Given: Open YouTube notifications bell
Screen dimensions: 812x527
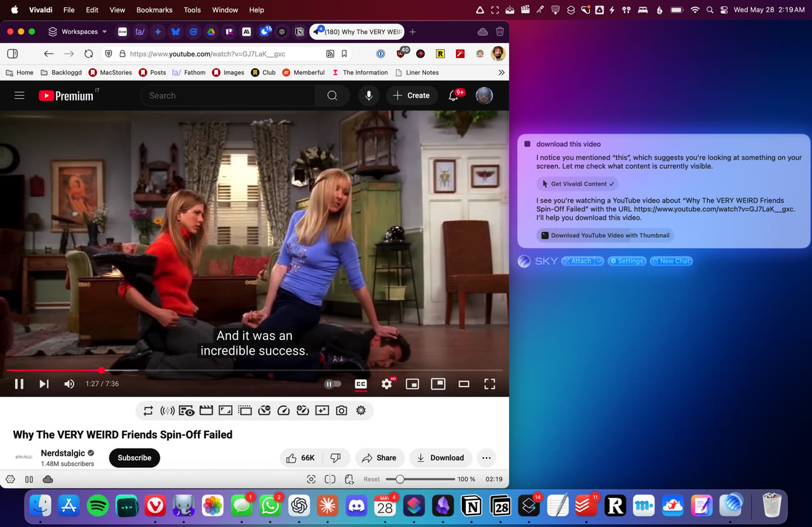Looking at the screenshot, I should 454,96.
